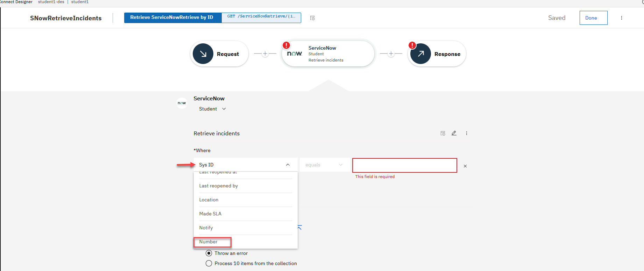Click the icon next to GET operation path
The height and width of the screenshot is (271, 644).
(312, 18)
